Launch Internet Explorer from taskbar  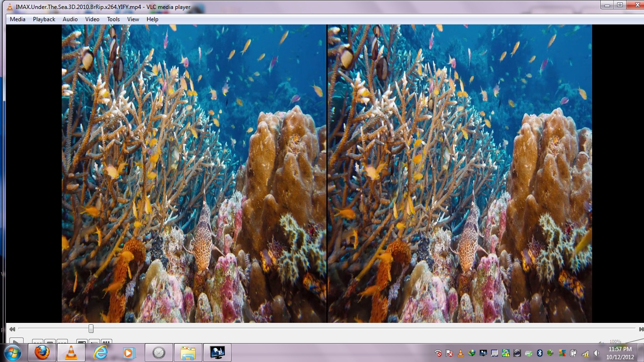click(x=100, y=353)
